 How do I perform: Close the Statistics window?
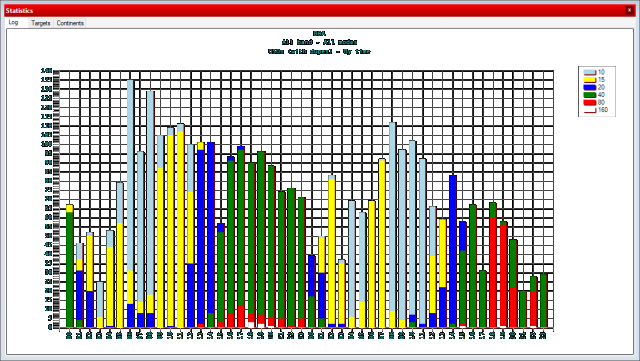[x=629, y=11]
